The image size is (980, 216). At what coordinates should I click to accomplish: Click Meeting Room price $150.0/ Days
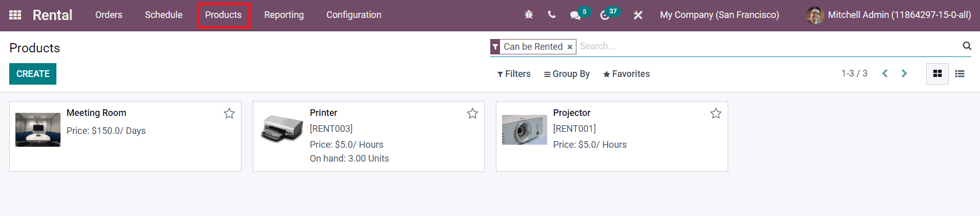pyautogui.click(x=106, y=131)
